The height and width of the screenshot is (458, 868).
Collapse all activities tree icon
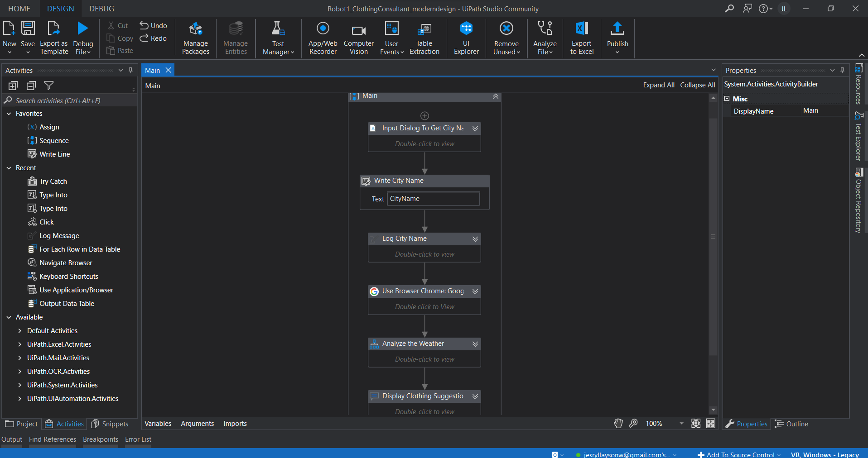[x=31, y=86]
